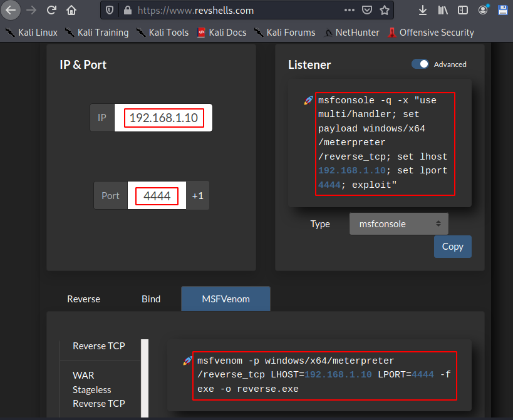Viewport: 513px width, 420px height.
Task: Click the payload list scrollbar
Action: click(145, 378)
